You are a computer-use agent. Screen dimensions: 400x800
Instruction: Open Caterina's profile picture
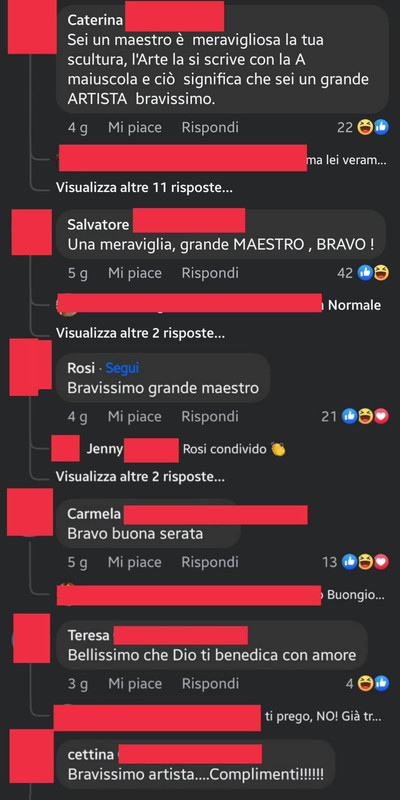point(32,27)
